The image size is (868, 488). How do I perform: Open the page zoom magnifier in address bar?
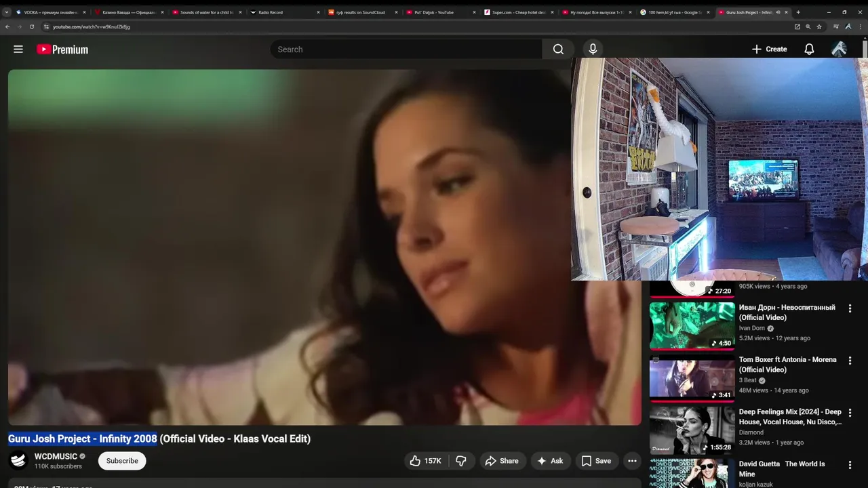coord(808,26)
